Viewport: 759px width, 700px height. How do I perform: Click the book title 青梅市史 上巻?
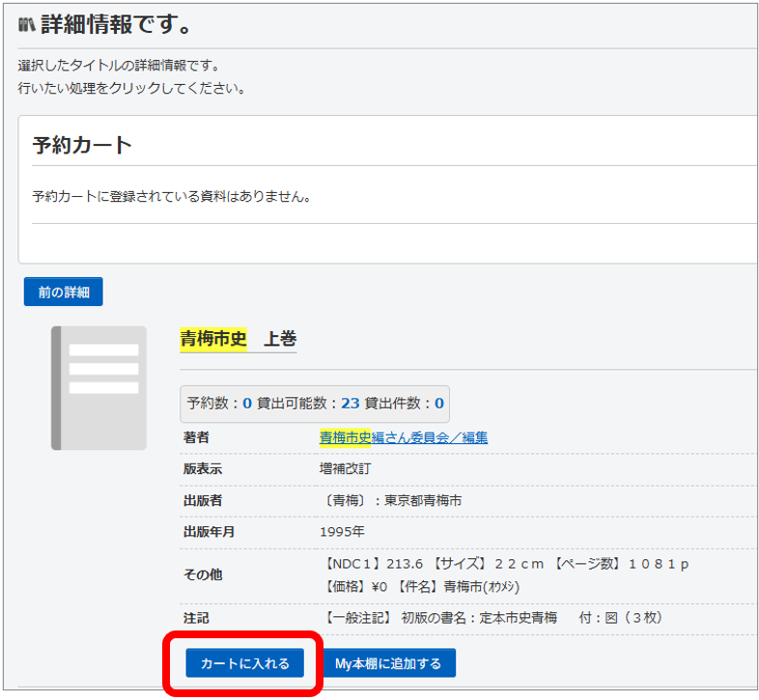click(x=238, y=339)
